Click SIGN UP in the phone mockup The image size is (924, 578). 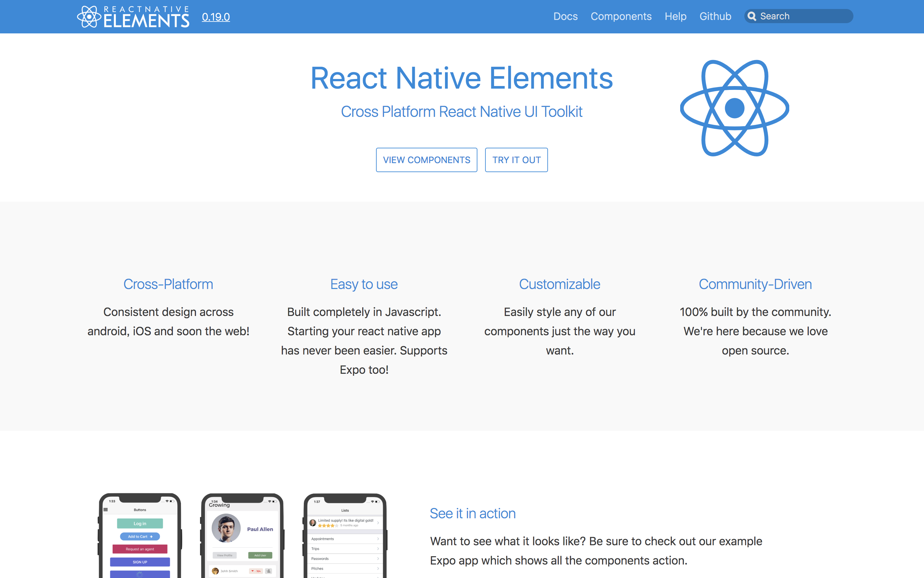[140, 562]
